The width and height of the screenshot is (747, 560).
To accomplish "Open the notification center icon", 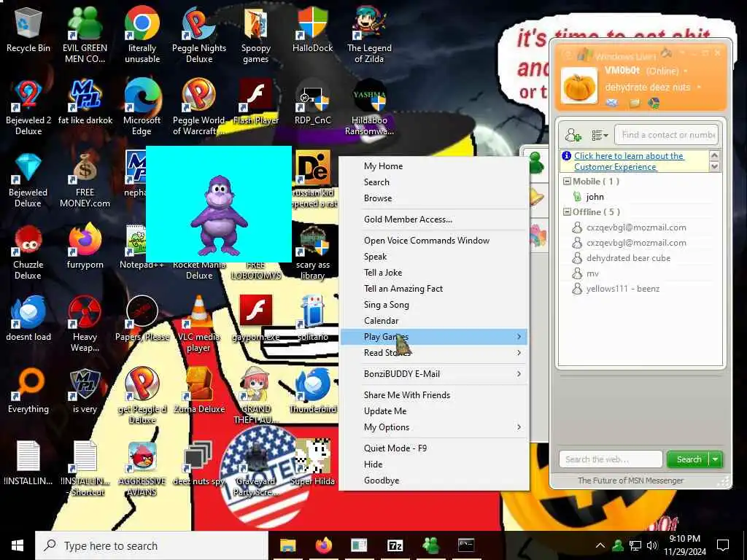I will [723, 545].
